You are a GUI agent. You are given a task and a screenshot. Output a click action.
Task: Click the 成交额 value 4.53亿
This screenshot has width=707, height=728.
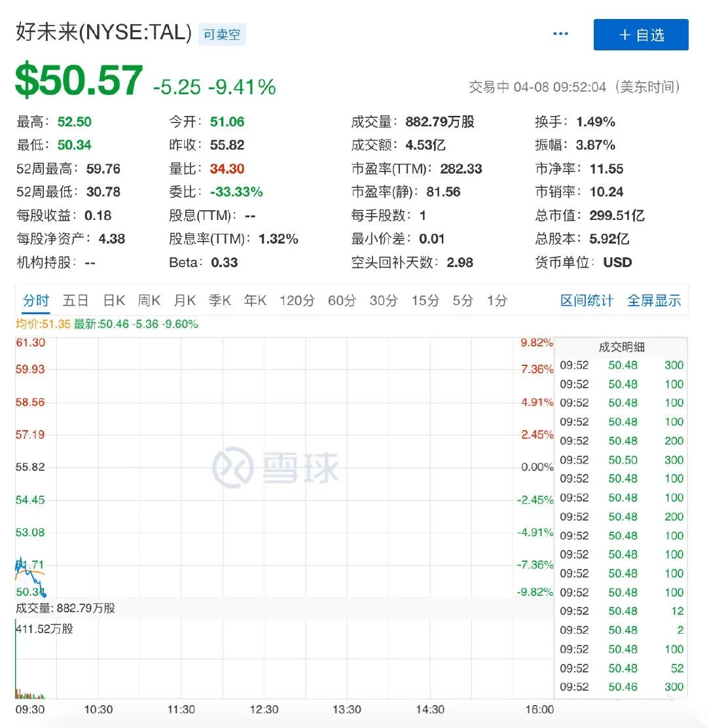click(x=426, y=145)
